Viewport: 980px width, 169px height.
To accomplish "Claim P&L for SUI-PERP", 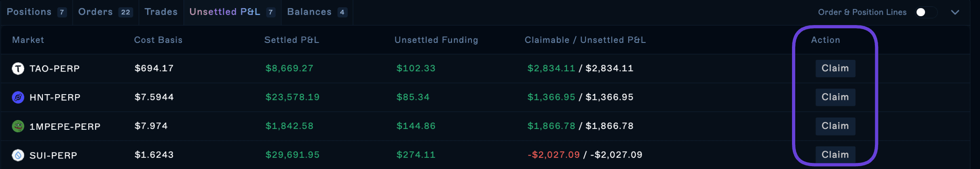I will coord(835,155).
